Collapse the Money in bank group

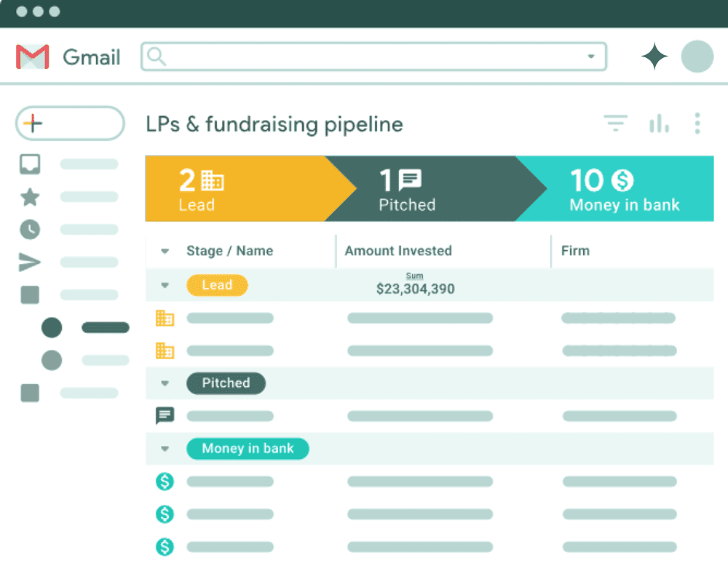point(165,449)
